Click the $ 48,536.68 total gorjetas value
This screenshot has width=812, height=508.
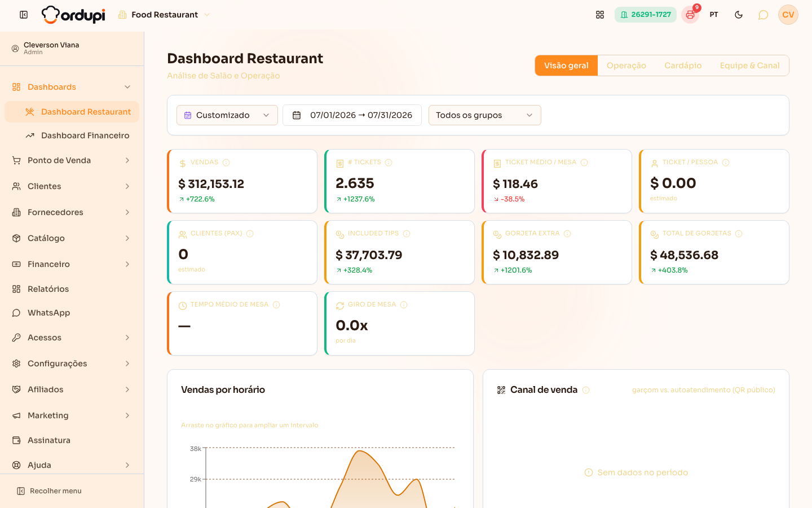(x=685, y=255)
